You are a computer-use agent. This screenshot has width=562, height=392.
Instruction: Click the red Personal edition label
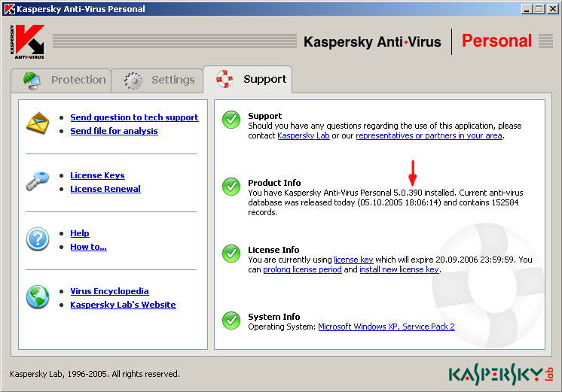pyautogui.click(x=496, y=41)
